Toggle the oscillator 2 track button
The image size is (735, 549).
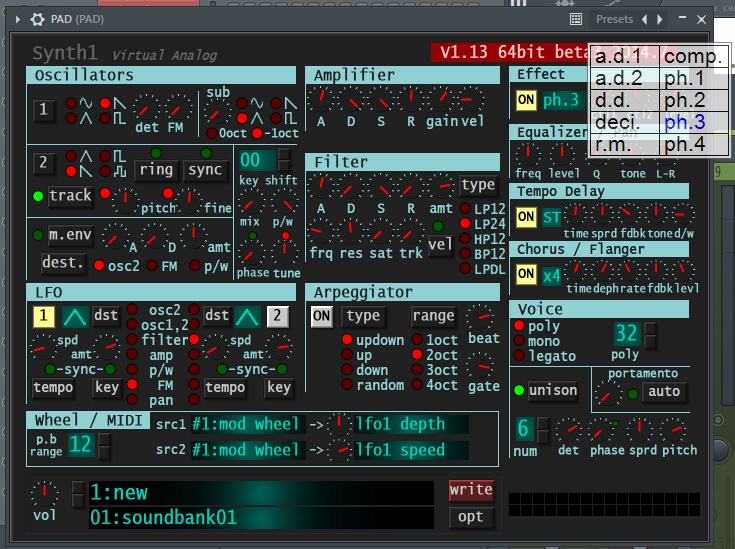[70, 196]
